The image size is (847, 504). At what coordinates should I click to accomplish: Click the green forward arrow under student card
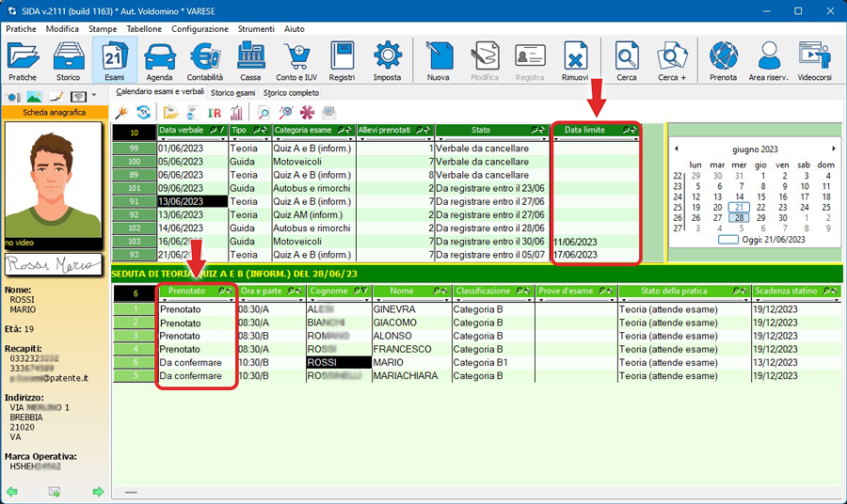pyautogui.click(x=97, y=492)
